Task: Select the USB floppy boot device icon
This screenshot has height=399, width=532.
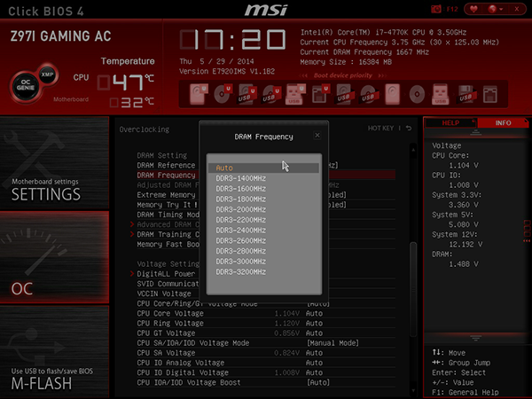Action: 465,94
